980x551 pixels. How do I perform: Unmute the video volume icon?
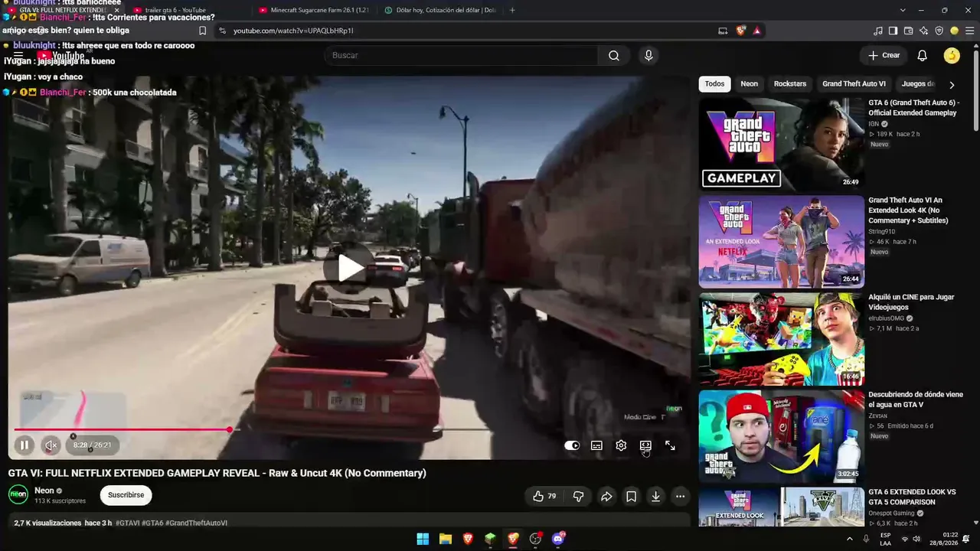(51, 445)
